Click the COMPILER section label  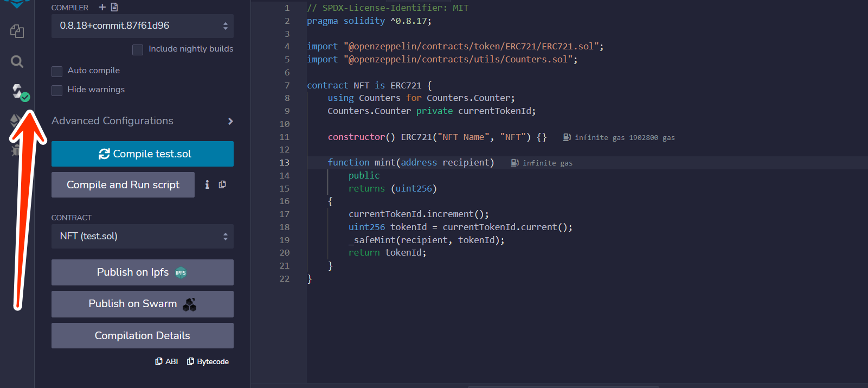click(70, 8)
